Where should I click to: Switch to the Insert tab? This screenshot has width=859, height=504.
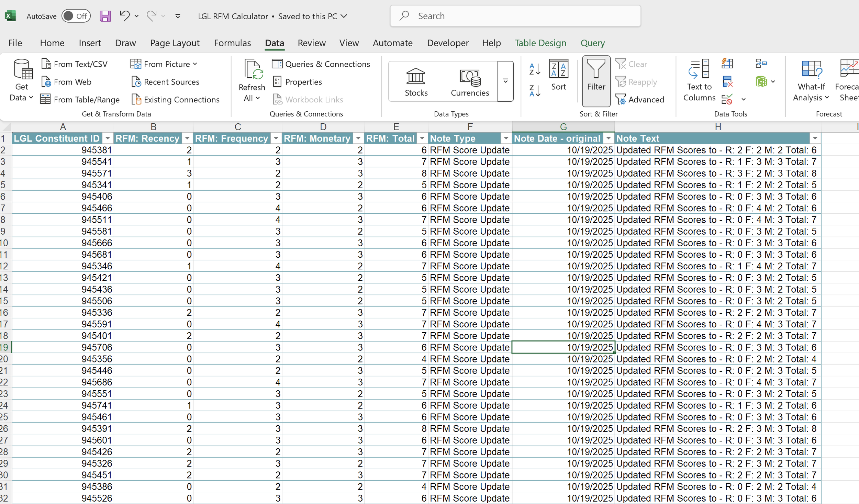pyautogui.click(x=90, y=43)
